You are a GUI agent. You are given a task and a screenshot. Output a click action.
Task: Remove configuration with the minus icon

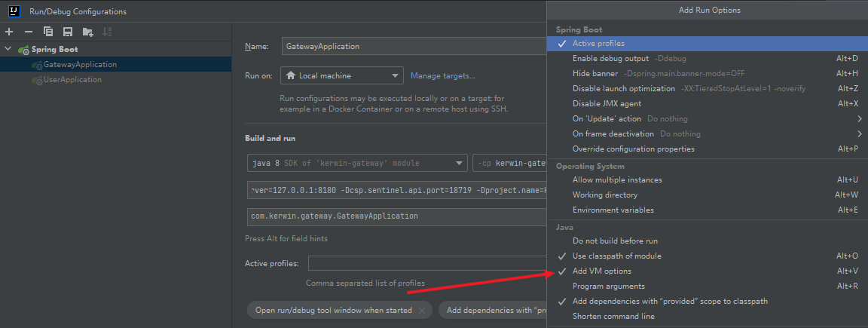point(28,32)
